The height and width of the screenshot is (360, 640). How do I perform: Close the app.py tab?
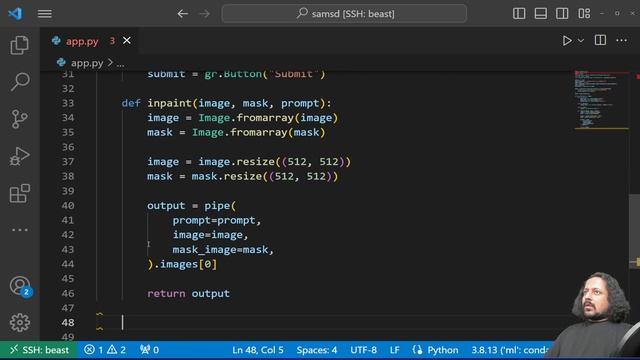(127, 40)
